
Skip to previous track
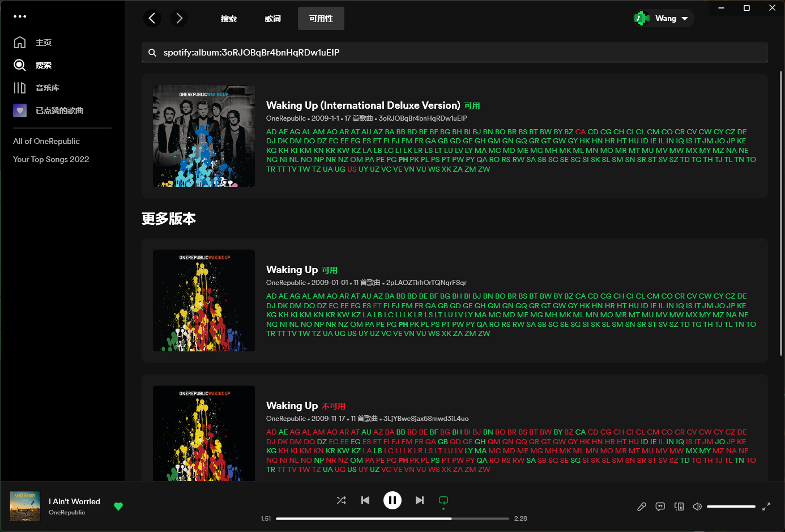pos(365,500)
